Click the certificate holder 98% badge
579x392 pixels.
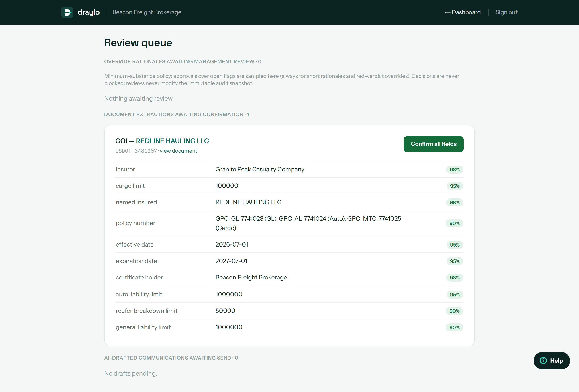(x=455, y=277)
